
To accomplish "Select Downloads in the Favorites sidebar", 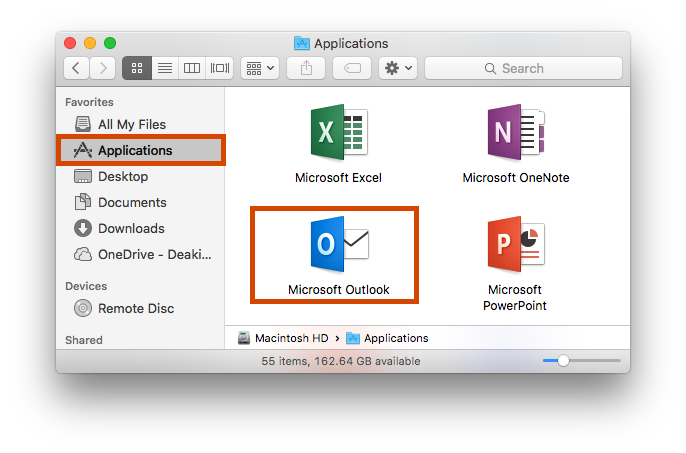I will [131, 228].
